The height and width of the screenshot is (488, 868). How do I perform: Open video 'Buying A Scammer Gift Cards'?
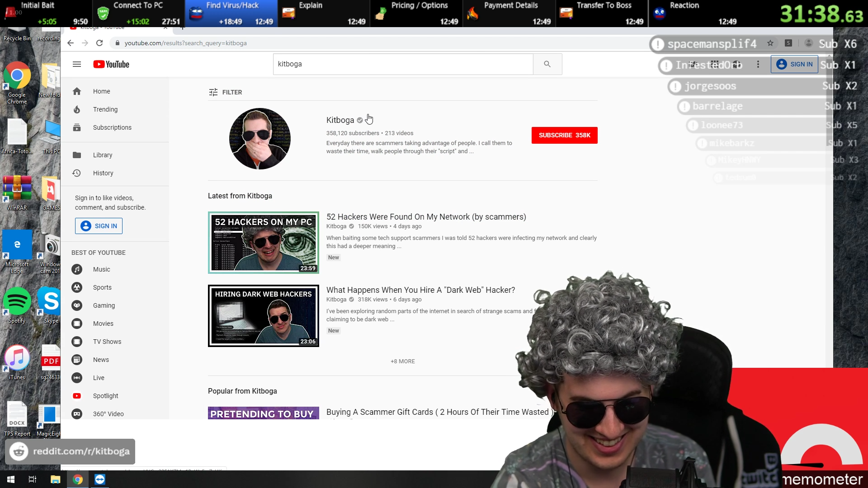[439, 412]
